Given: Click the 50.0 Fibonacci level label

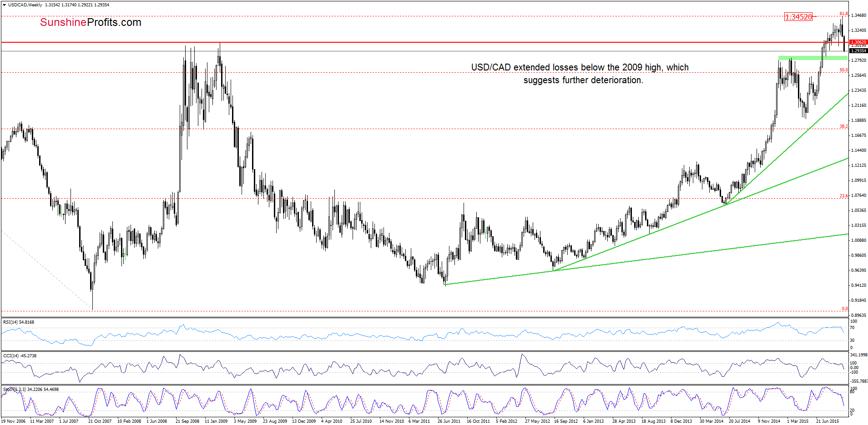Looking at the screenshot, I should (x=844, y=70).
